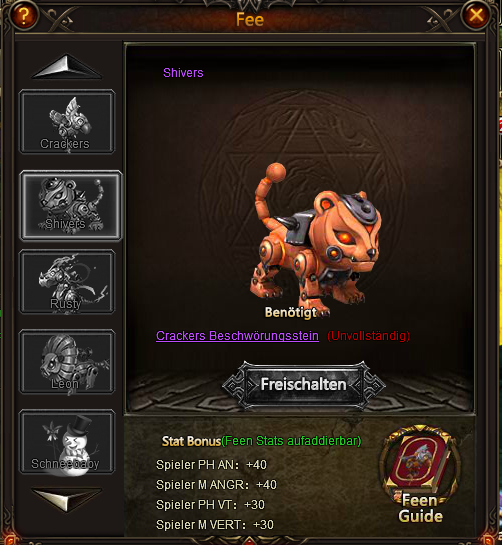Click the Spieler PH VT +30 stat
Image resolution: width=502 pixels, height=545 pixels.
click(x=210, y=505)
